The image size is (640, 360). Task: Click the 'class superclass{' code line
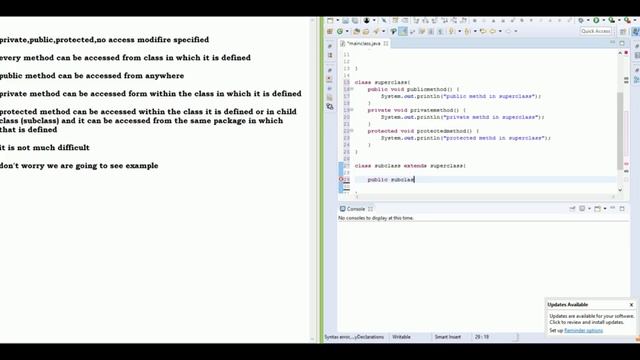[x=382, y=82]
